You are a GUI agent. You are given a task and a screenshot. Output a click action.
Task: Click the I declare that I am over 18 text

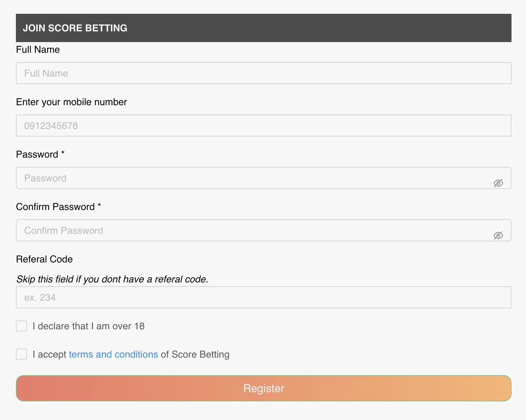[88, 326]
